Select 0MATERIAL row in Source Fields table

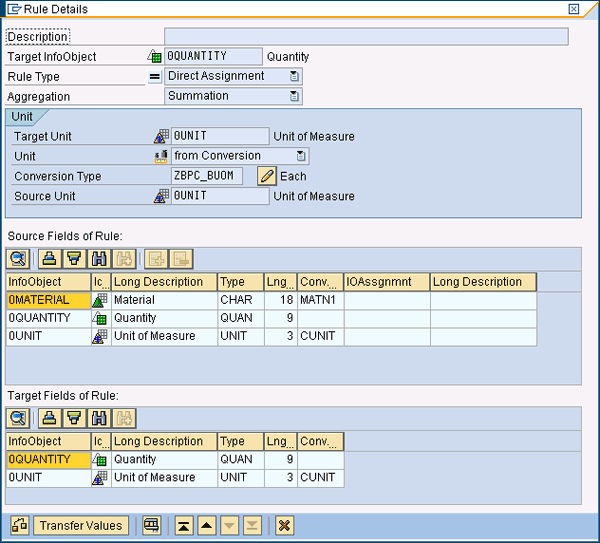pos(39,300)
